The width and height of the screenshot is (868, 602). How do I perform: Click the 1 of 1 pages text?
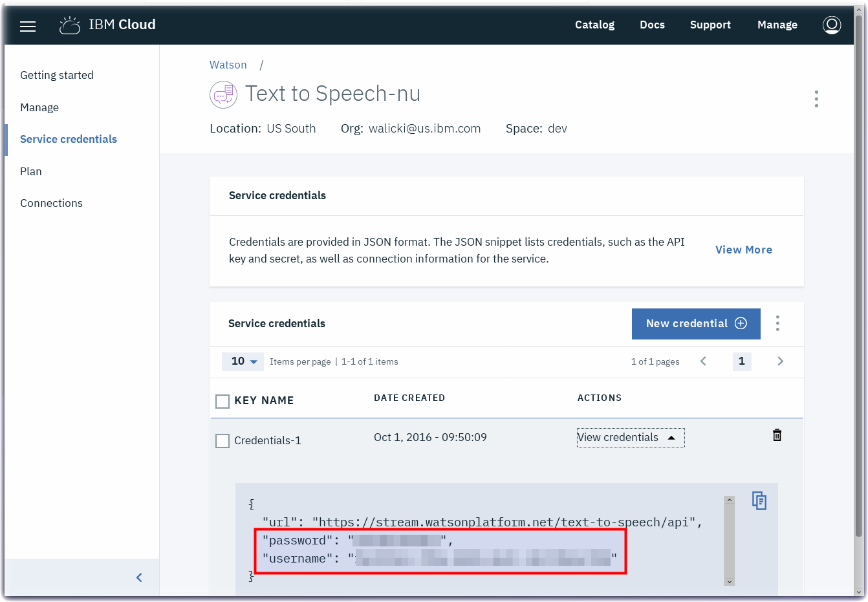click(x=655, y=361)
